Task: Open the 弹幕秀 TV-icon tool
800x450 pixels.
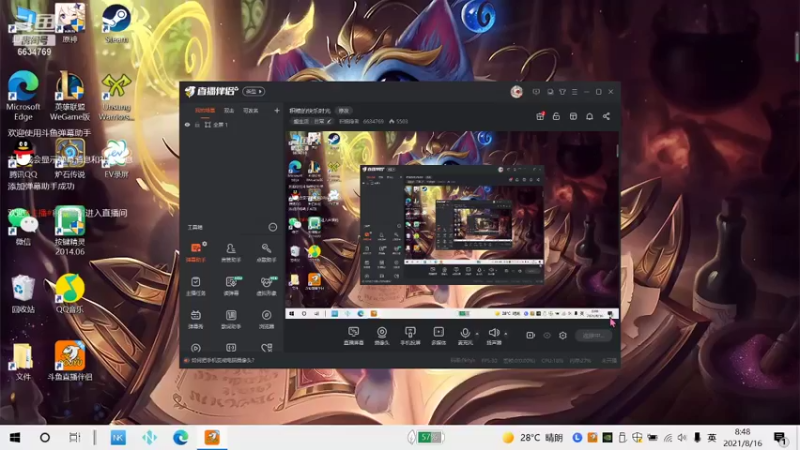Action: 196,319
